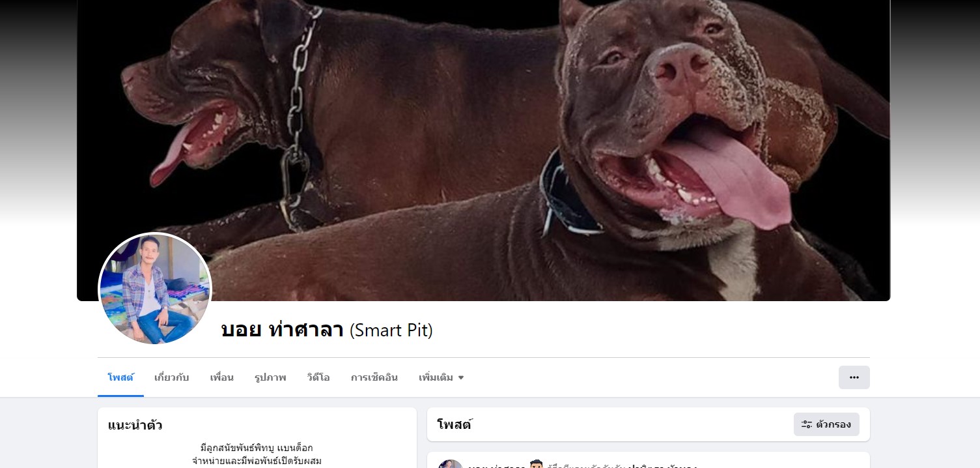
Task: Go to the รูปภาพ photos tab
Action: (x=270, y=377)
